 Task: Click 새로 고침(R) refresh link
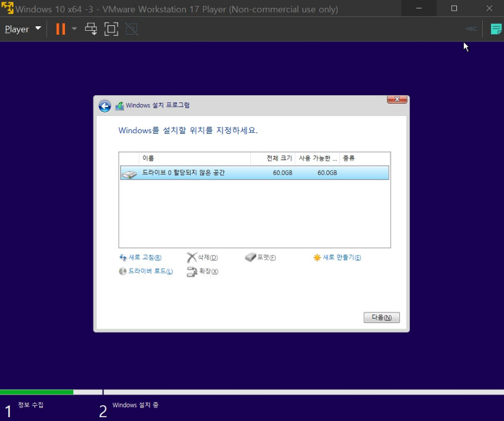coord(144,258)
